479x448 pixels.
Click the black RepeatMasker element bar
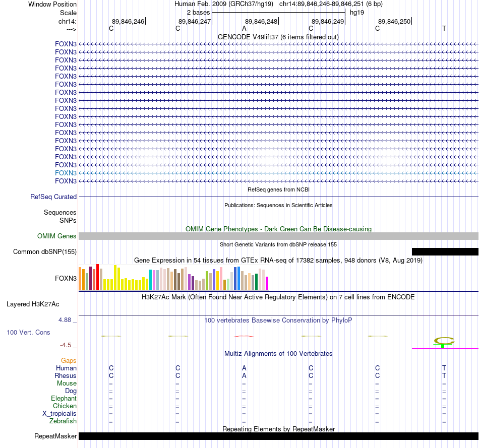(278, 436)
